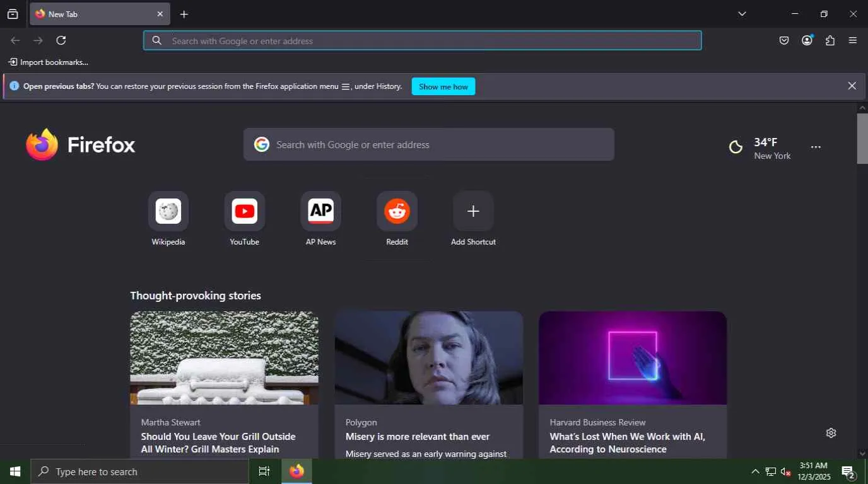Click the Windows taskbar search box

(139, 471)
